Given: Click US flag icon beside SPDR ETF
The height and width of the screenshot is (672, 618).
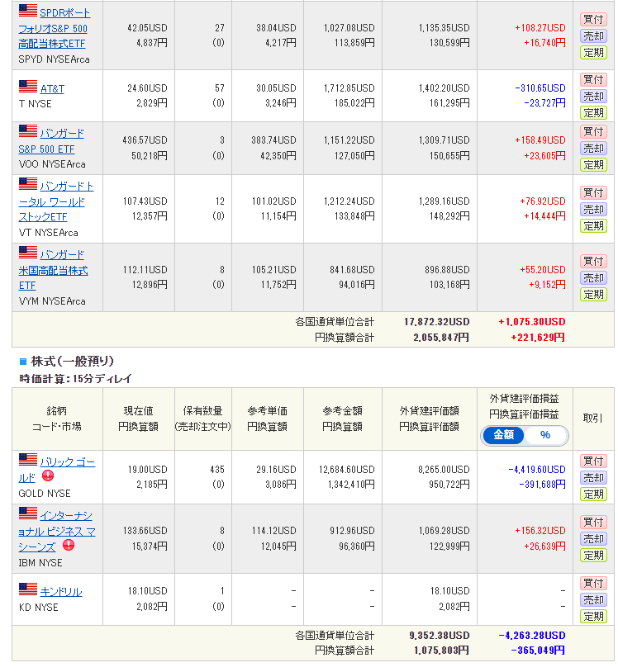Looking at the screenshot, I should point(28,10).
